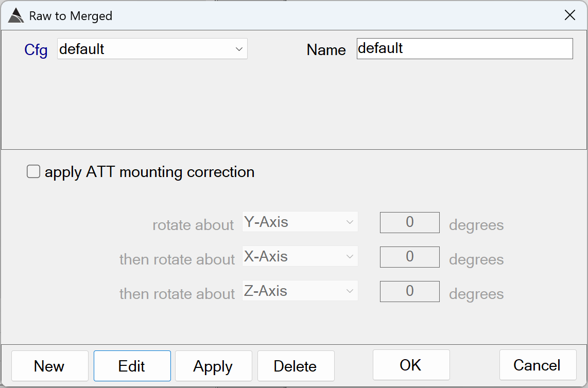Select the degrees field for Z-Axis rotation
This screenshot has height=388, width=588.
coord(409,291)
